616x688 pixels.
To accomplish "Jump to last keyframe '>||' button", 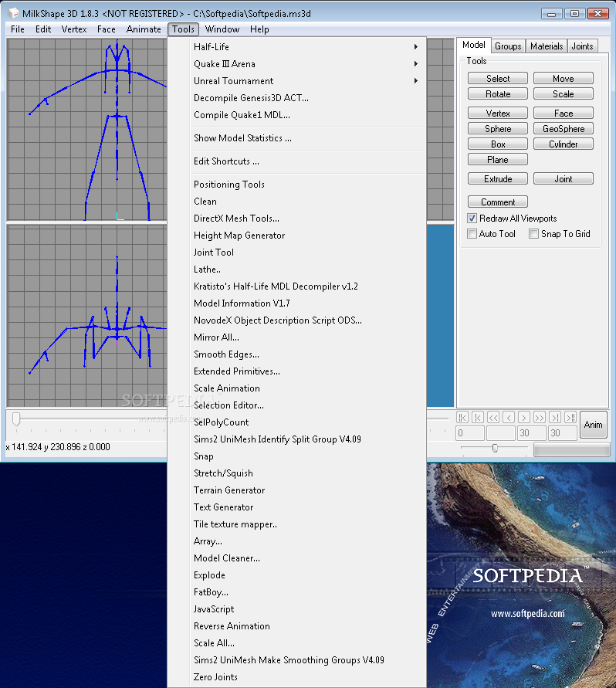I will tap(570, 417).
